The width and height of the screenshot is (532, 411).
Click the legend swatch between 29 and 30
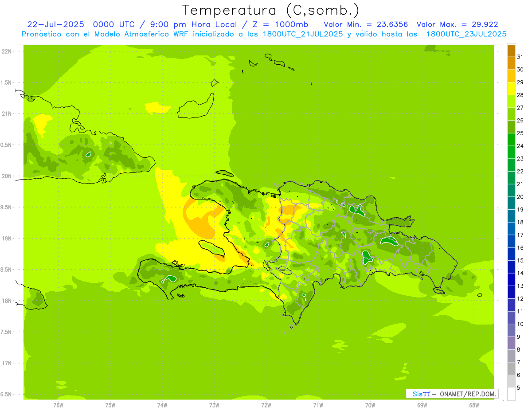click(x=511, y=76)
